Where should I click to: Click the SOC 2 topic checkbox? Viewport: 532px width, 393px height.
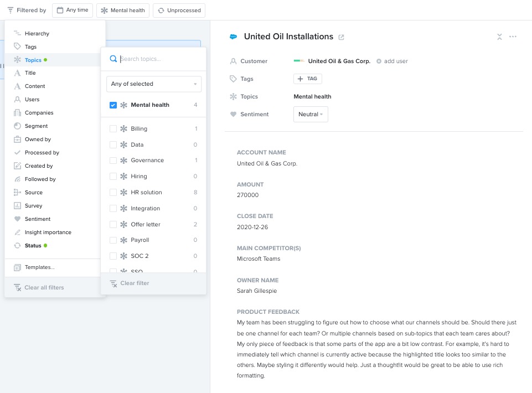pos(113,256)
